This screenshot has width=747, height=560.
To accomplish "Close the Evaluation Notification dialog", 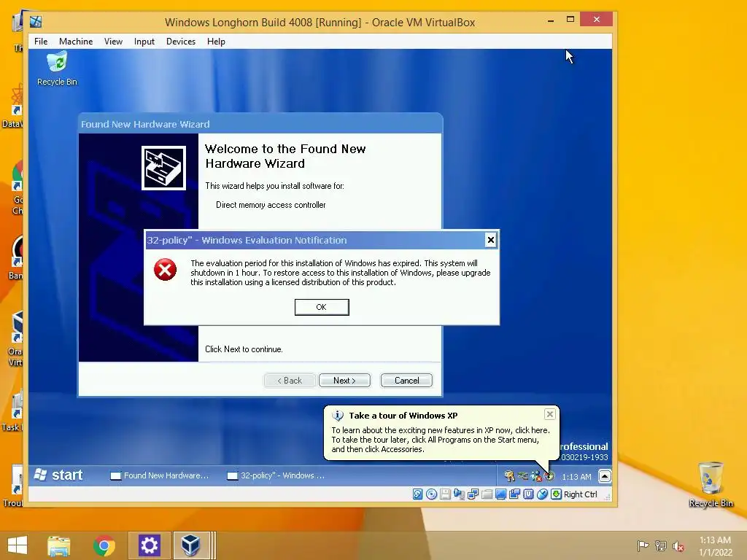I will point(491,240).
